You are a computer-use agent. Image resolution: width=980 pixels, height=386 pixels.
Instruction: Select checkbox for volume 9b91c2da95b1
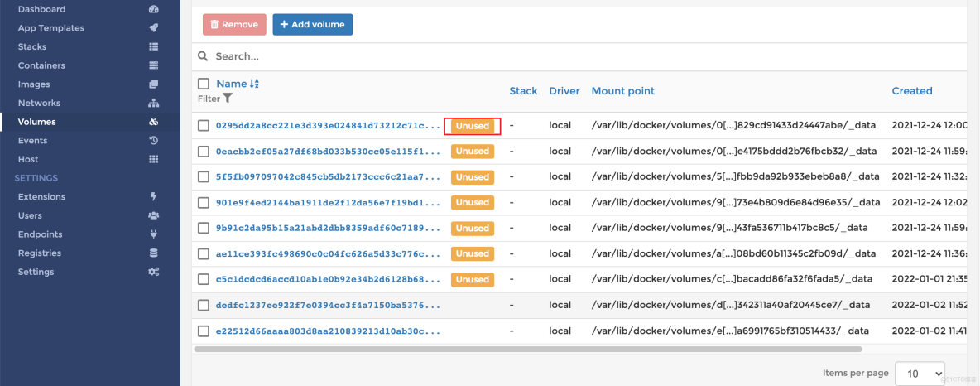point(204,229)
